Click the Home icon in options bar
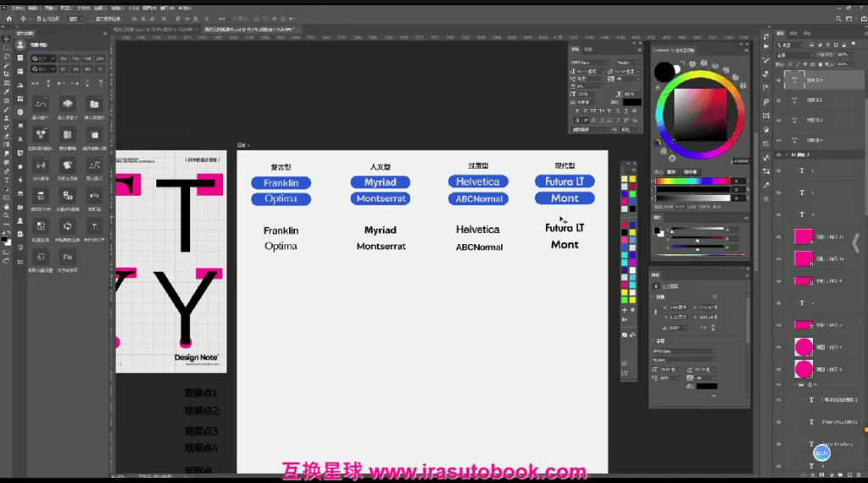 tap(8, 19)
